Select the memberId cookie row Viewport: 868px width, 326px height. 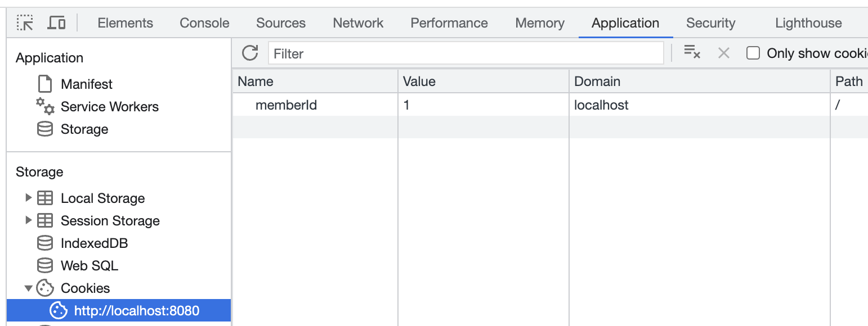(x=286, y=105)
